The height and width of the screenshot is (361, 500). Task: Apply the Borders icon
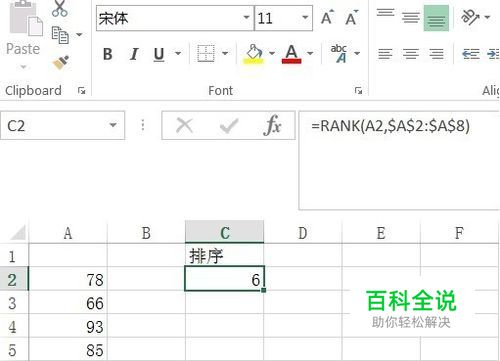(x=206, y=53)
